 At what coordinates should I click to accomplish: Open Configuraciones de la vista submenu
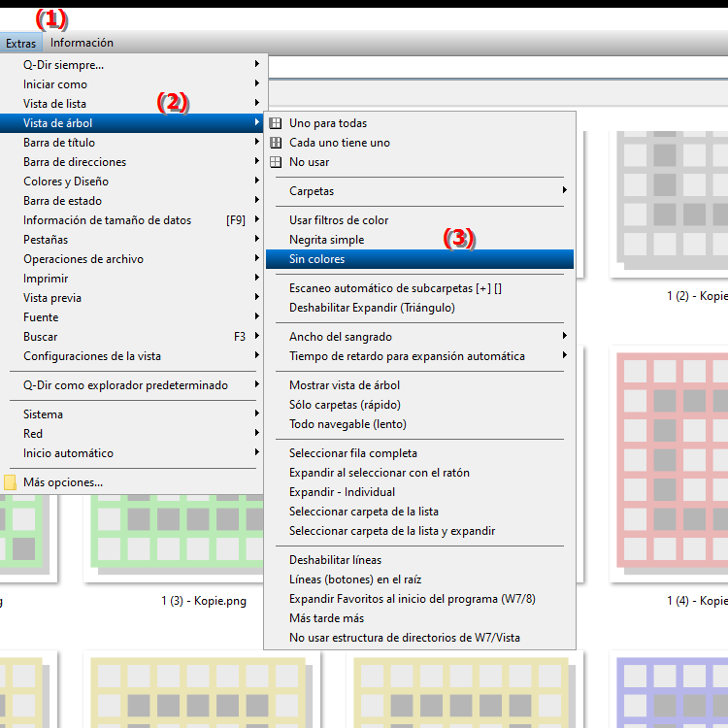tap(132, 356)
